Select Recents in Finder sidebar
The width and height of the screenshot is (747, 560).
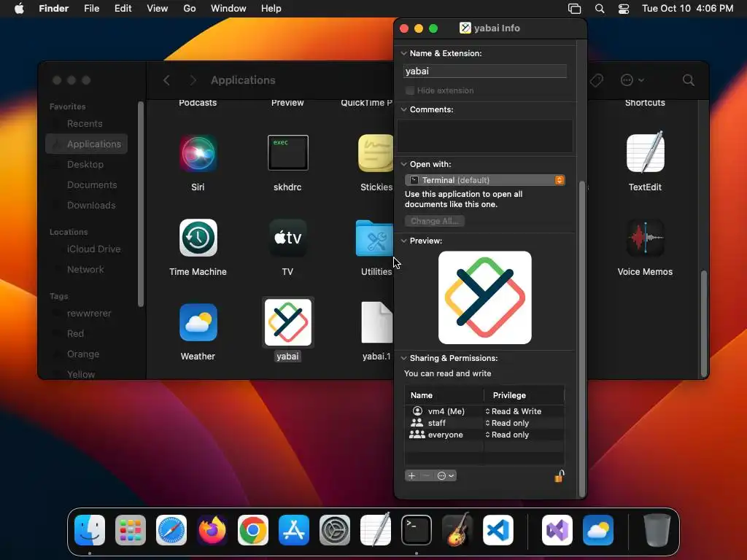tap(85, 124)
